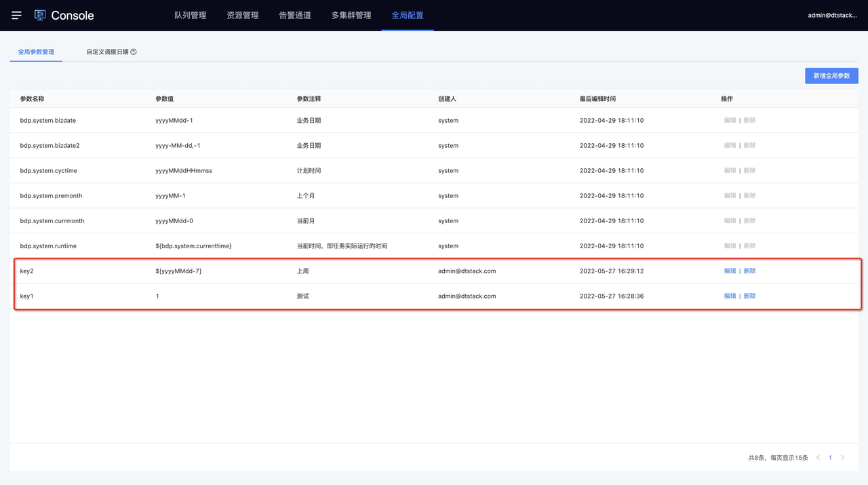Click the key2 parameter name
The width and height of the screenshot is (868, 485).
27,271
